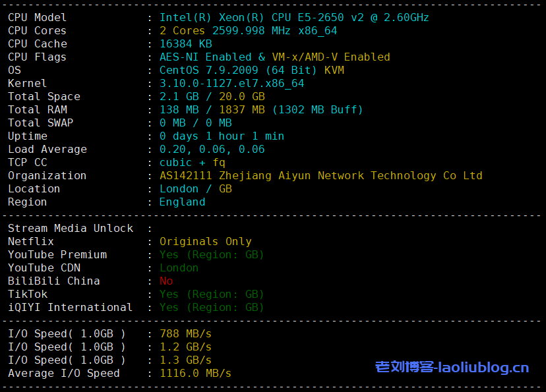Click the BiliBili China No result
Image resolution: width=546 pixels, height=392 pixels.
pos(166,281)
